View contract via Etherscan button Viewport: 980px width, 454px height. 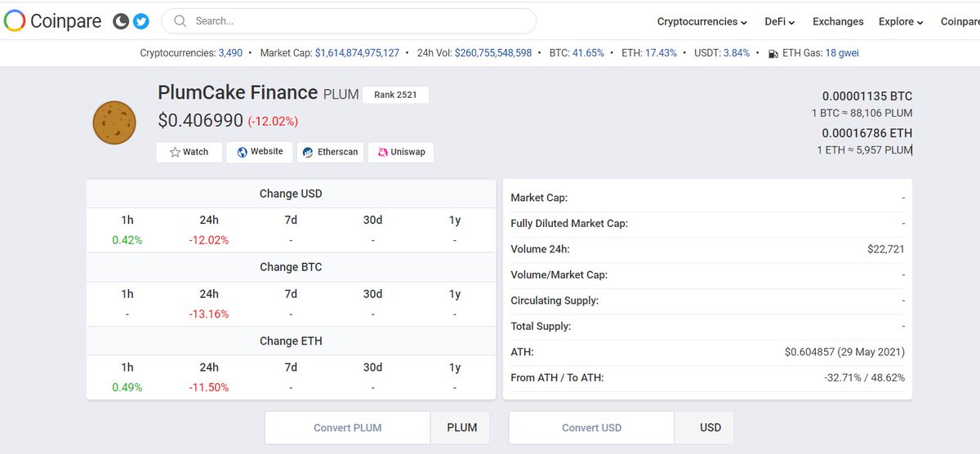331,152
